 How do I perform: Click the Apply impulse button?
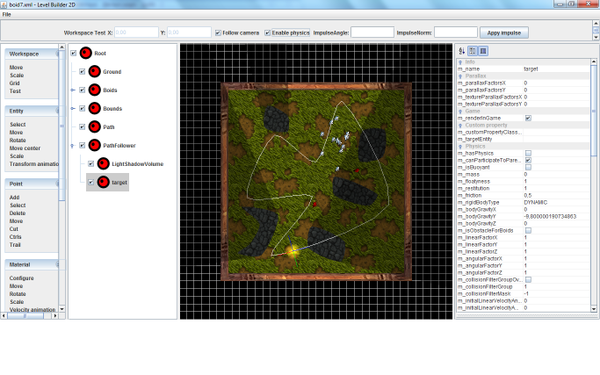pyautogui.click(x=504, y=33)
